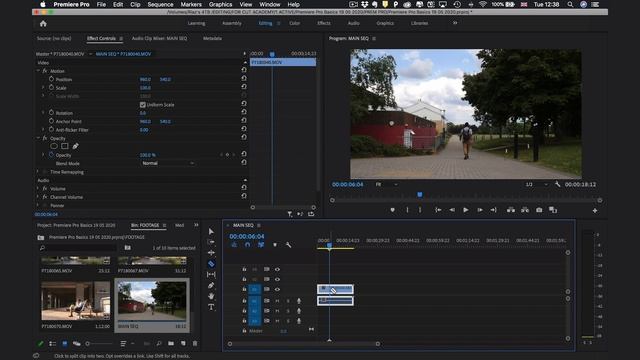Toggle snap magnet in timeline
Screen dimensions: 640x360
(247, 245)
